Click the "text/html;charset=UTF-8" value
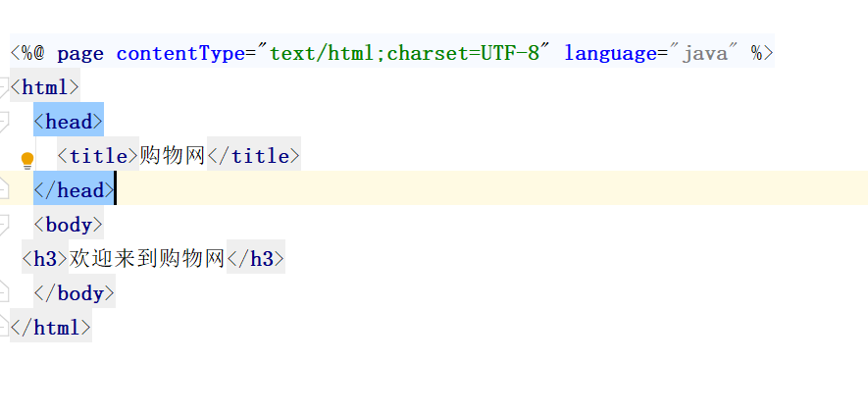The height and width of the screenshot is (415, 868). (x=404, y=54)
